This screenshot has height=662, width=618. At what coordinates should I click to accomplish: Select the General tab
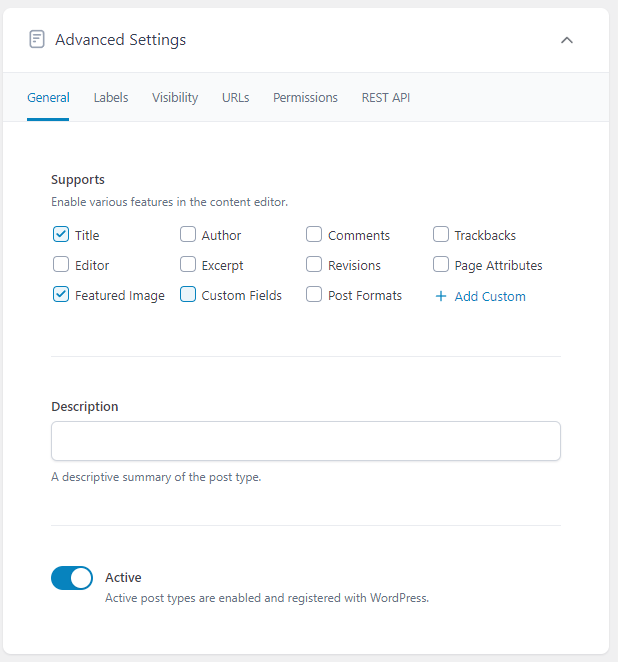click(48, 98)
